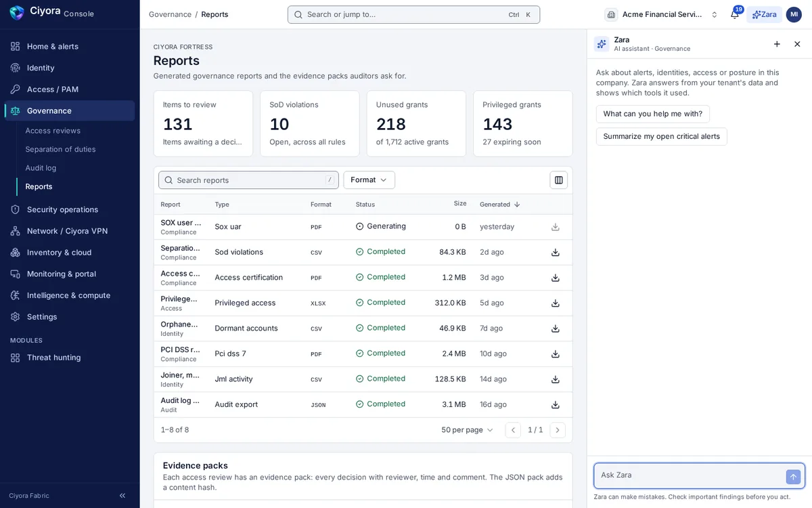Select the Governance sidebar item
The width and height of the screenshot is (812, 508).
click(70, 110)
